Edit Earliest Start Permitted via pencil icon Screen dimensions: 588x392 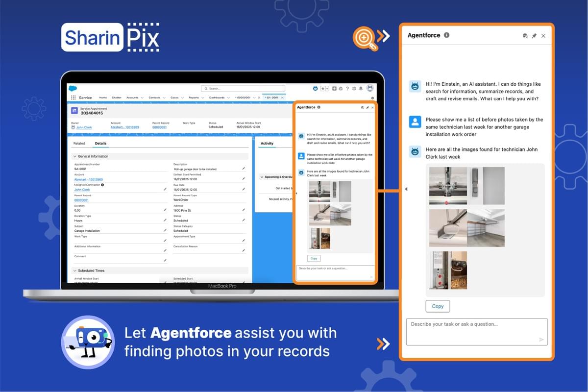pyautogui.click(x=244, y=178)
